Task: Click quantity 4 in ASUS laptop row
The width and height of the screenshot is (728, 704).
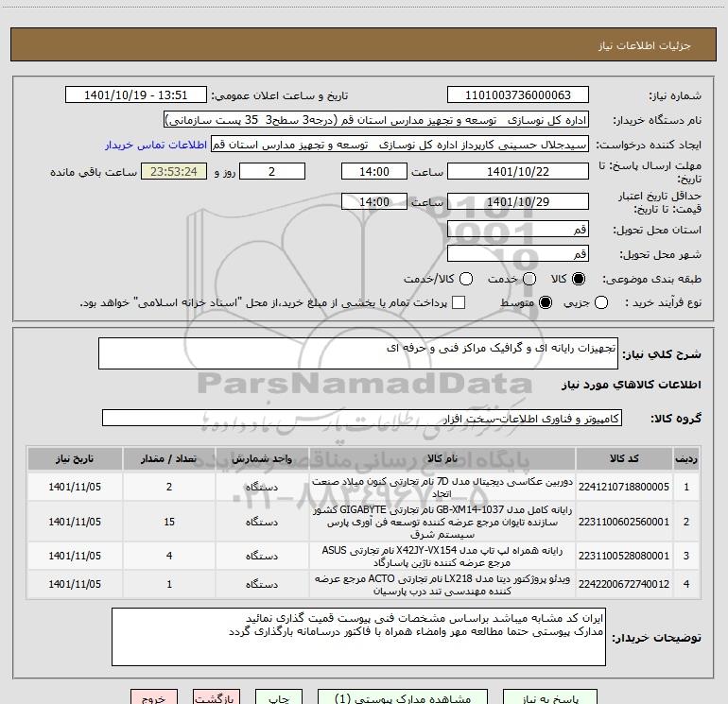Action: pyautogui.click(x=169, y=556)
